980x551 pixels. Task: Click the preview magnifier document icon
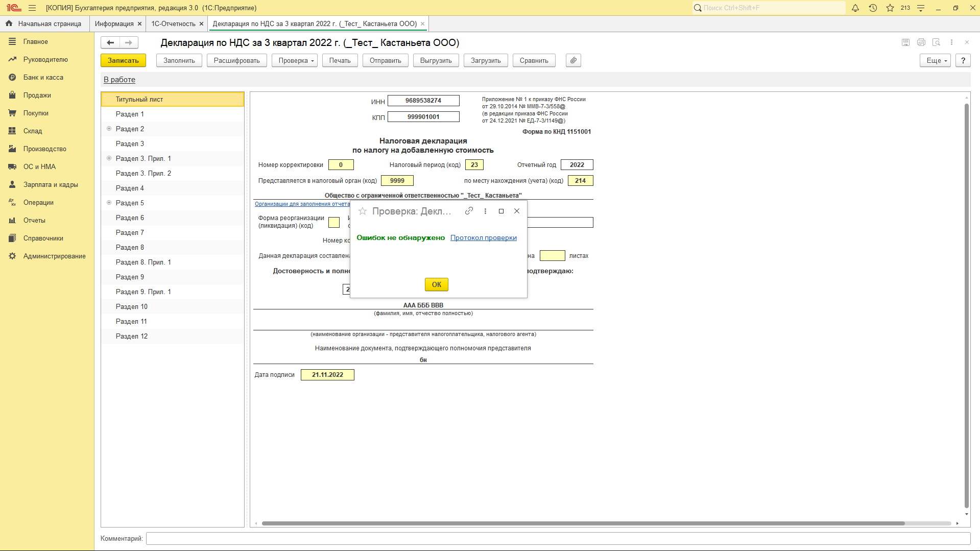point(936,42)
